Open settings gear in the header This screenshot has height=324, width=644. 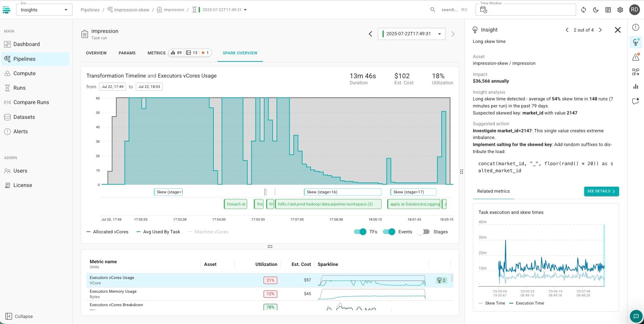pyautogui.click(x=620, y=10)
